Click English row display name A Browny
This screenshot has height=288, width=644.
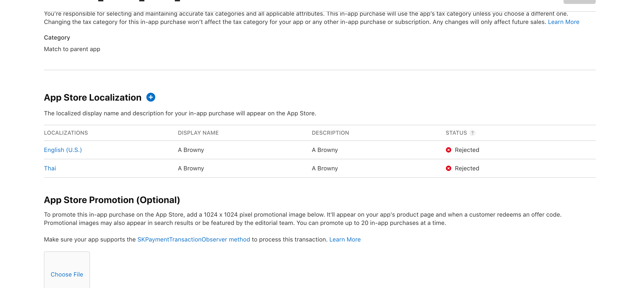tap(191, 150)
